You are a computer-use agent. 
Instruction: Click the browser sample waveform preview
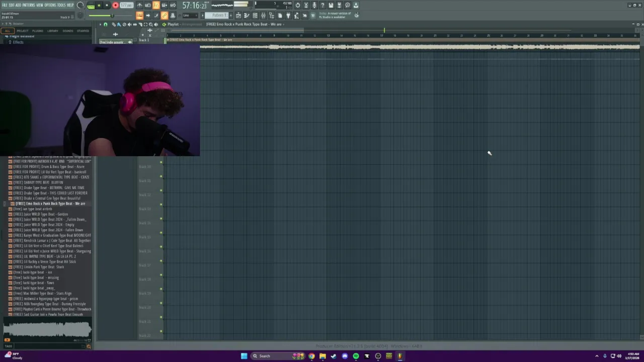point(47,329)
